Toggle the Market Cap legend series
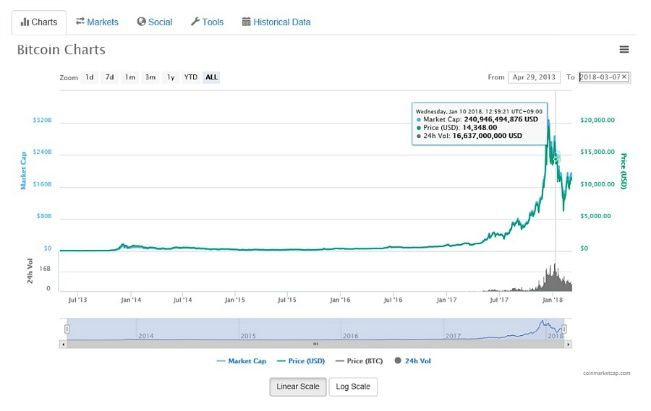The width and height of the screenshot is (651, 411). [242, 361]
